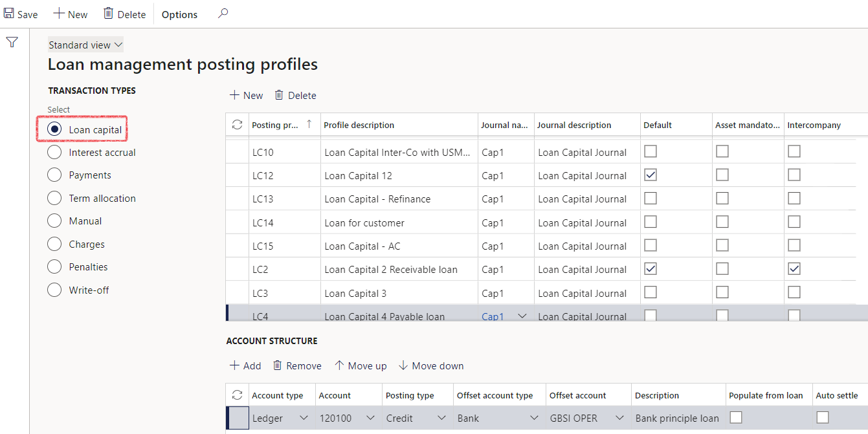Click the trash Delete icon in top toolbar
The image size is (868, 434).
(x=109, y=14)
